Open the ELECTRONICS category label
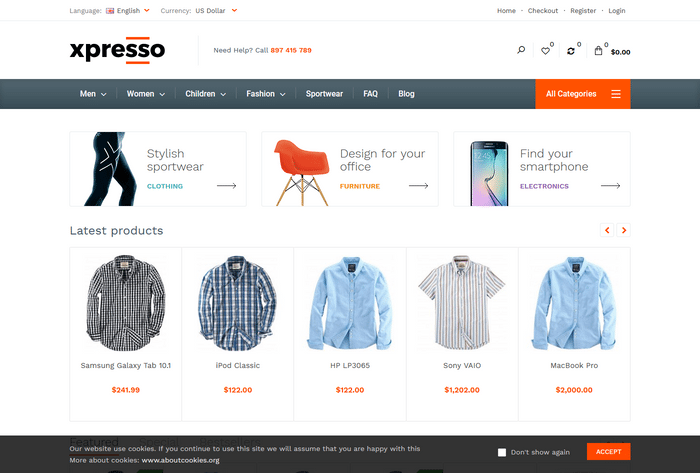This screenshot has width=700, height=473. pos(544,186)
